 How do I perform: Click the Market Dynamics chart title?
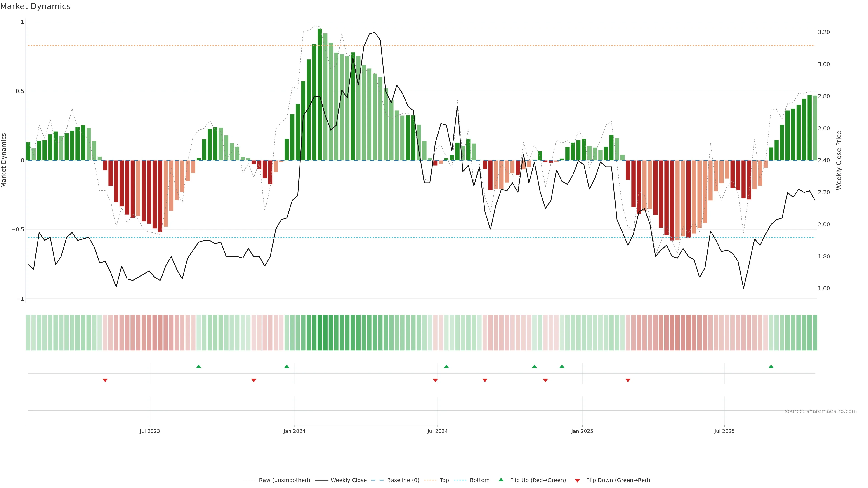[x=35, y=6]
